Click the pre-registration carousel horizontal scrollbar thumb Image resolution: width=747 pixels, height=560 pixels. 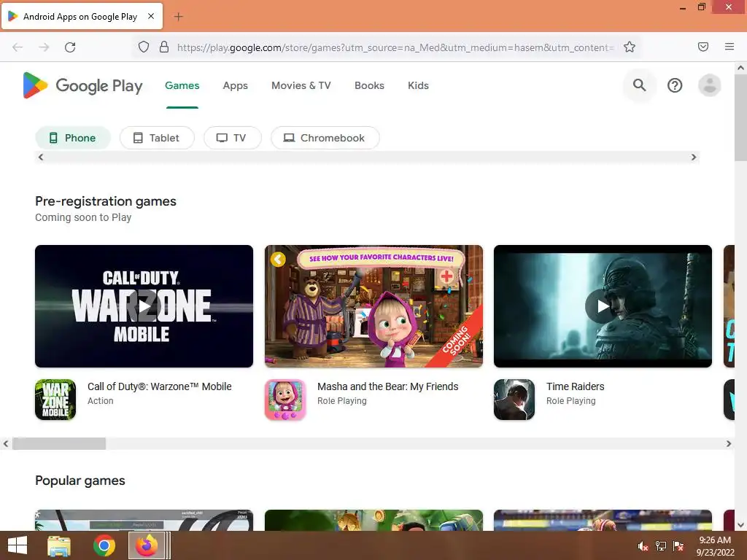pyautogui.click(x=59, y=444)
